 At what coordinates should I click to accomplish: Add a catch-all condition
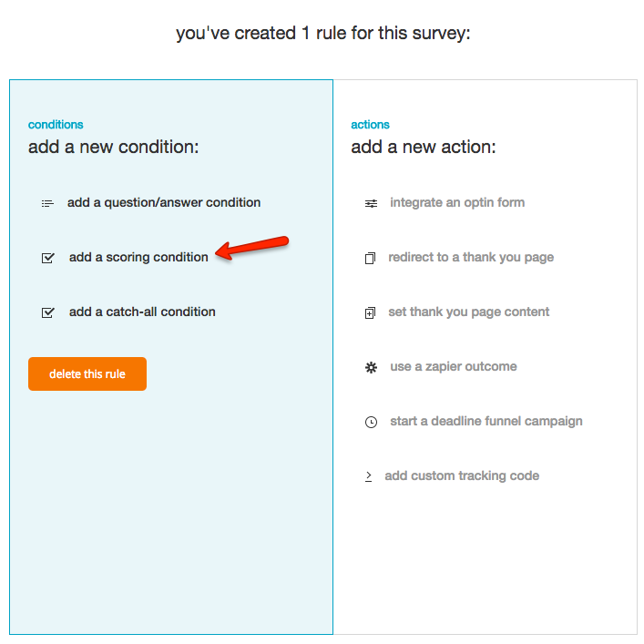coord(142,312)
